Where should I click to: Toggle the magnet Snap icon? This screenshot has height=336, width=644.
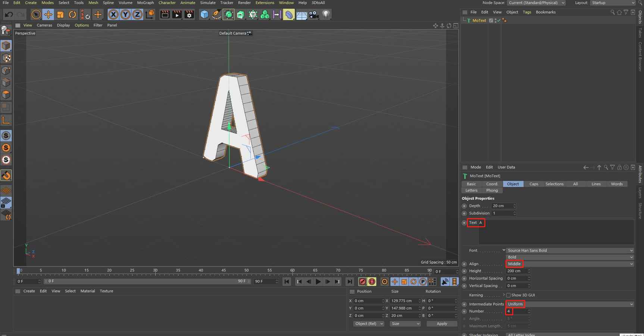(x=6, y=175)
